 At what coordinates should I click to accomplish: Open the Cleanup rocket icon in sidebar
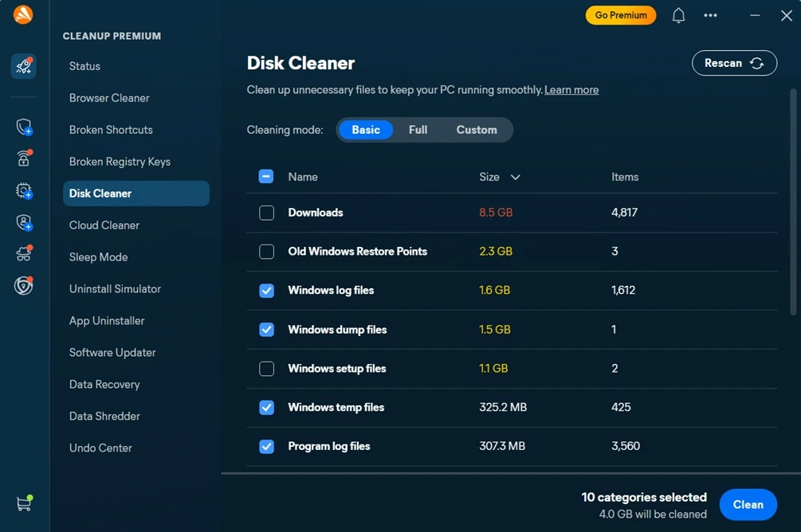tap(23, 66)
